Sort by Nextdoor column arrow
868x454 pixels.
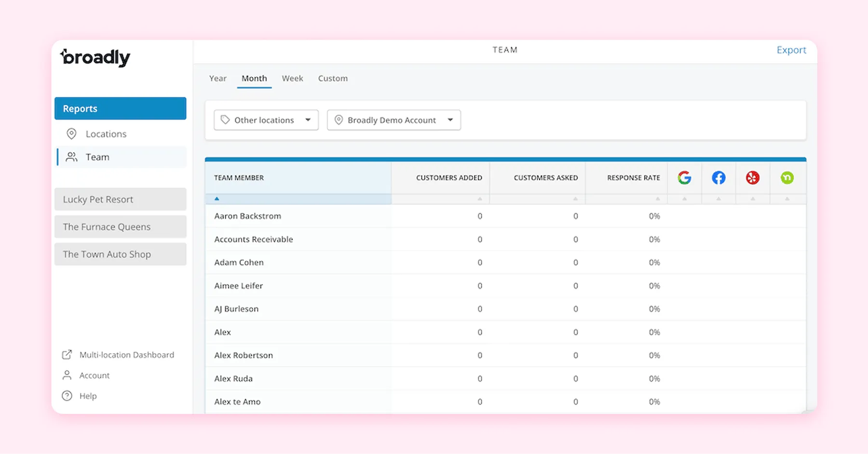point(787,199)
